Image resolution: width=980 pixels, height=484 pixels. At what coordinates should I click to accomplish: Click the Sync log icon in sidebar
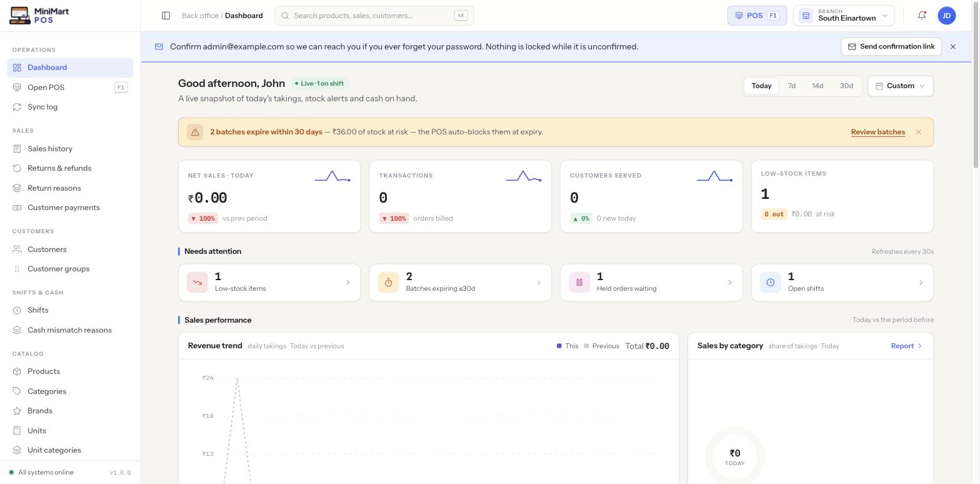(17, 107)
